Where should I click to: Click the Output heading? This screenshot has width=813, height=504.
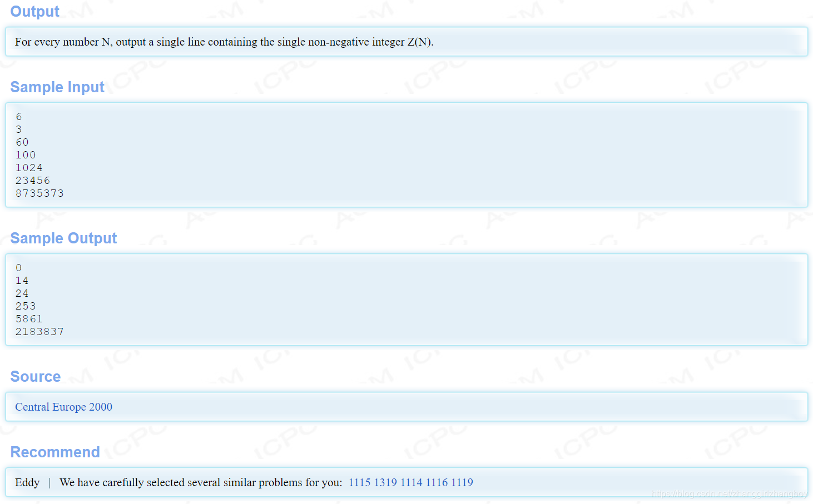point(34,12)
